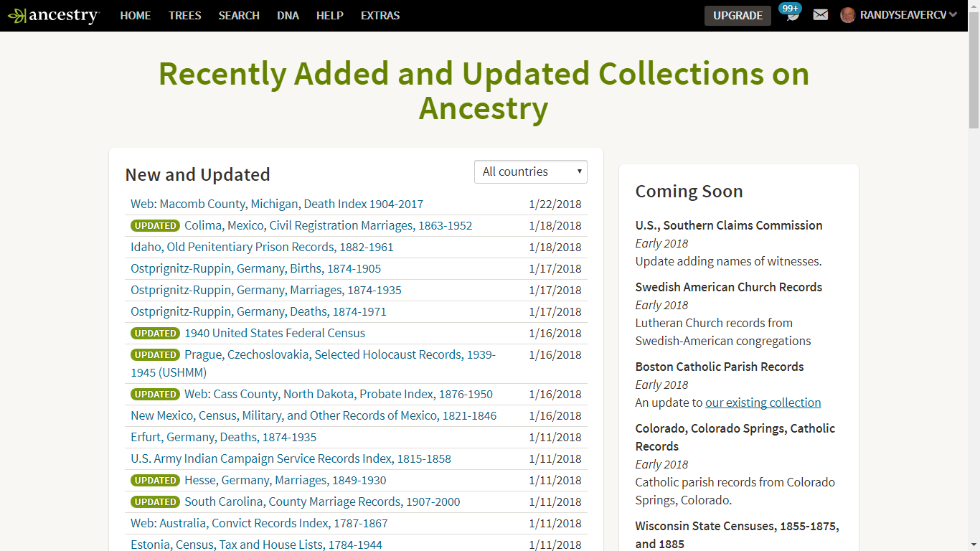Click the Ancestry logo
Image resolution: width=980 pixels, height=551 pixels.
coord(54,15)
